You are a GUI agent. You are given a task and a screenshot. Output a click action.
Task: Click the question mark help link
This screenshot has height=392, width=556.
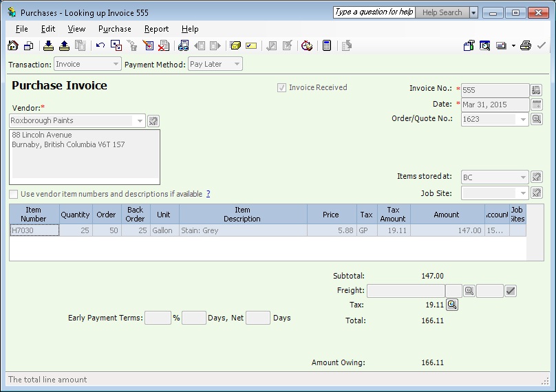coord(208,194)
